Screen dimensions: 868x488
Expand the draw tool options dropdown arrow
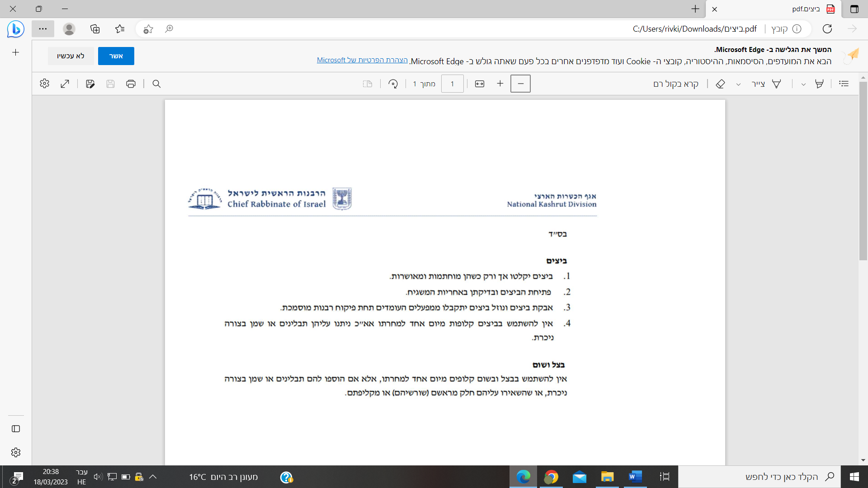click(x=738, y=84)
